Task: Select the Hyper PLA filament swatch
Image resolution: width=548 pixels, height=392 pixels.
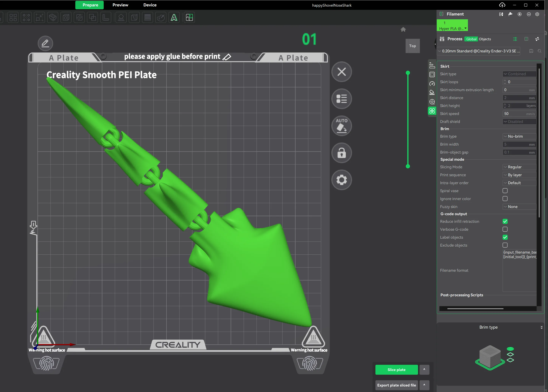Action: pyautogui.click(x=452, y=25)
